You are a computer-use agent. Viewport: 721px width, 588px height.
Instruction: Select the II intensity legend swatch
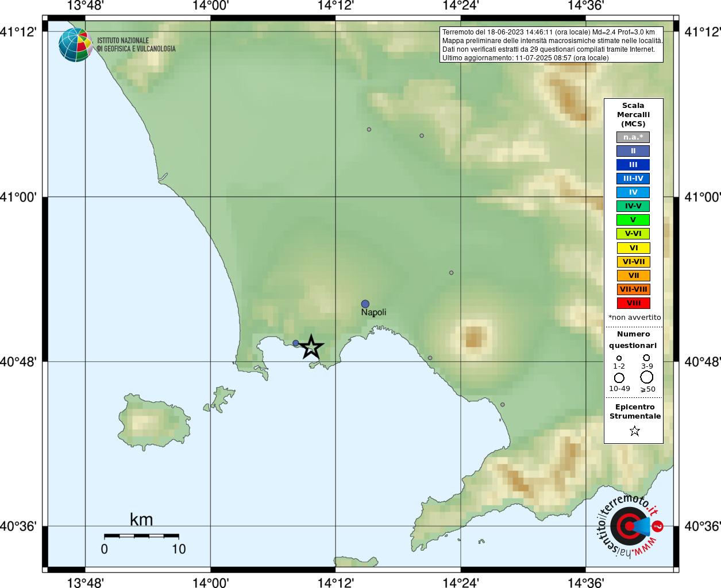[633, 151]
